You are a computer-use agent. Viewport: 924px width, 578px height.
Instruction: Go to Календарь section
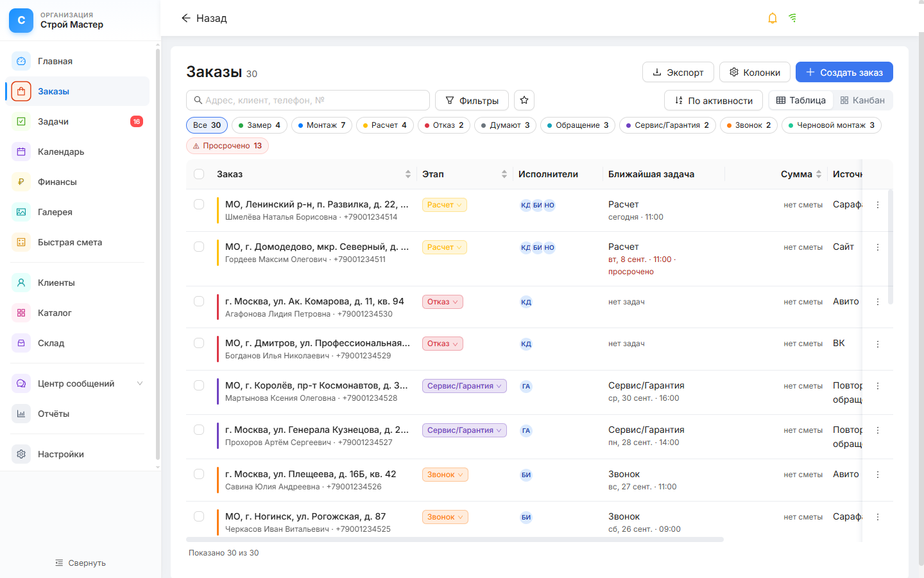tap(77, 152)
